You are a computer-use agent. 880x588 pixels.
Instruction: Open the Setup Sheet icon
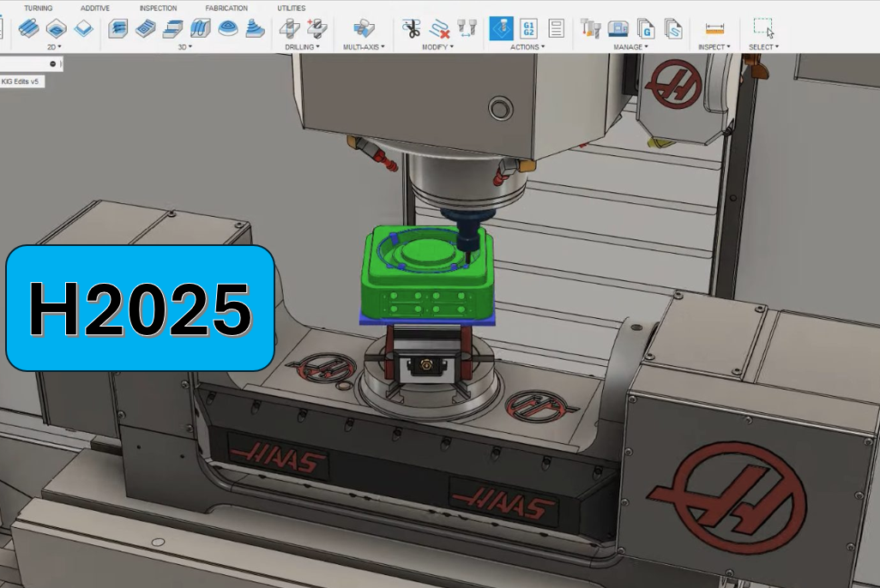coord(557,28)
